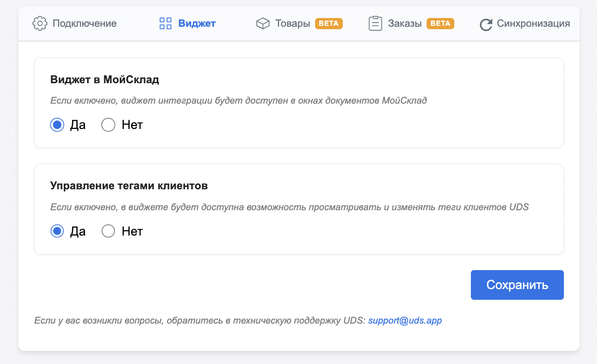Click the description about теги клиентов UDS
This screenshot has height=364, width=597.
coord(289,207)
